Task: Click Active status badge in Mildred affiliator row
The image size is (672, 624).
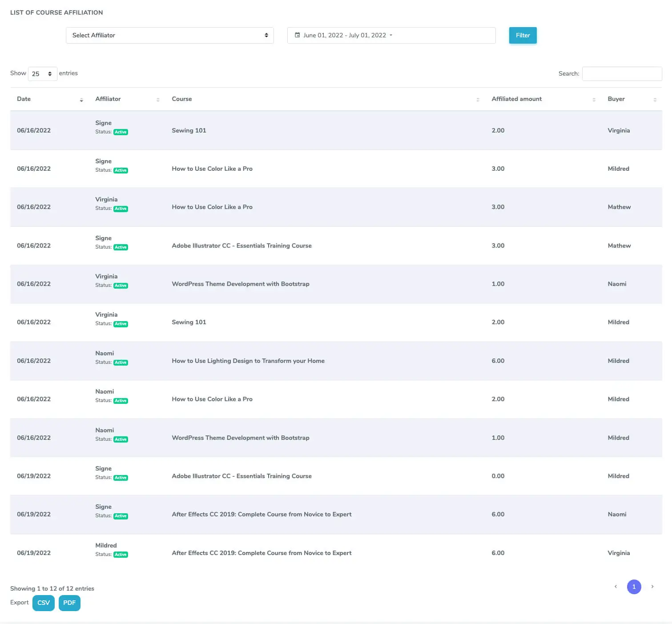Action: [121, 555]
